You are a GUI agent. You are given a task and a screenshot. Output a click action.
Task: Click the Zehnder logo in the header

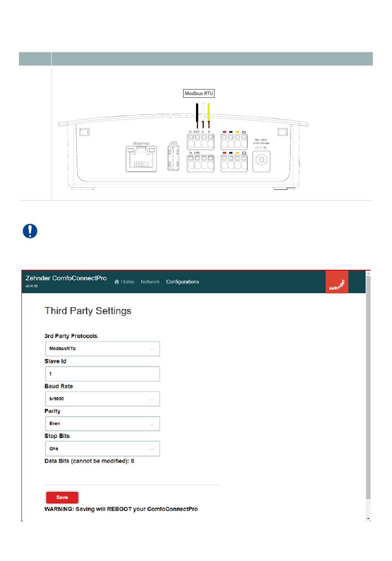(x=337, y=282)
